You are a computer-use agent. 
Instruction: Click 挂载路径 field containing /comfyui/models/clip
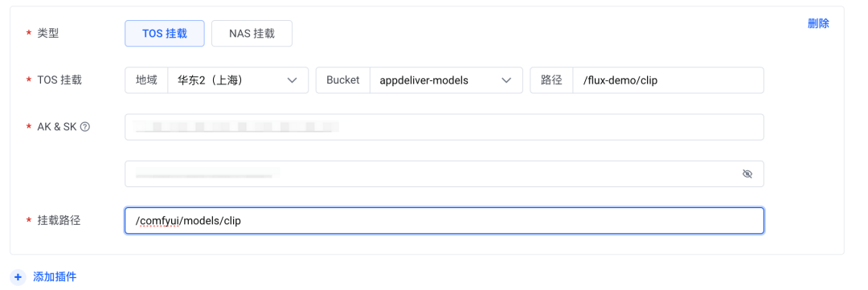pyautogui.click(x=444, y=221)
